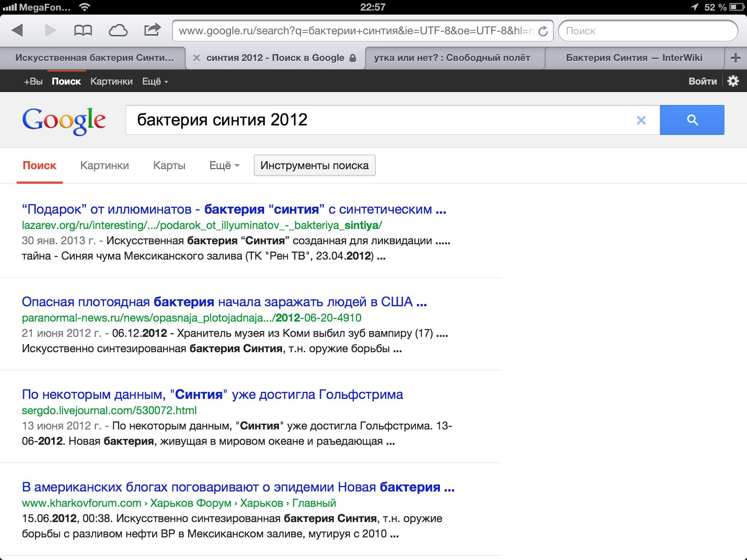This screenshot has width=747, height=560.
Task: Select the 'синтия 2012 - Поиск в Google' tab
Action: click(275, 58)
